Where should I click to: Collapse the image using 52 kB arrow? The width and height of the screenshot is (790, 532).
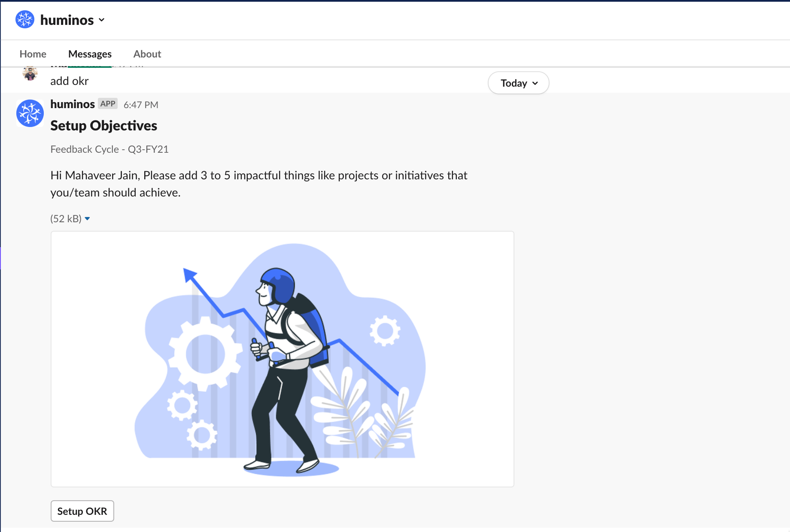87,219
